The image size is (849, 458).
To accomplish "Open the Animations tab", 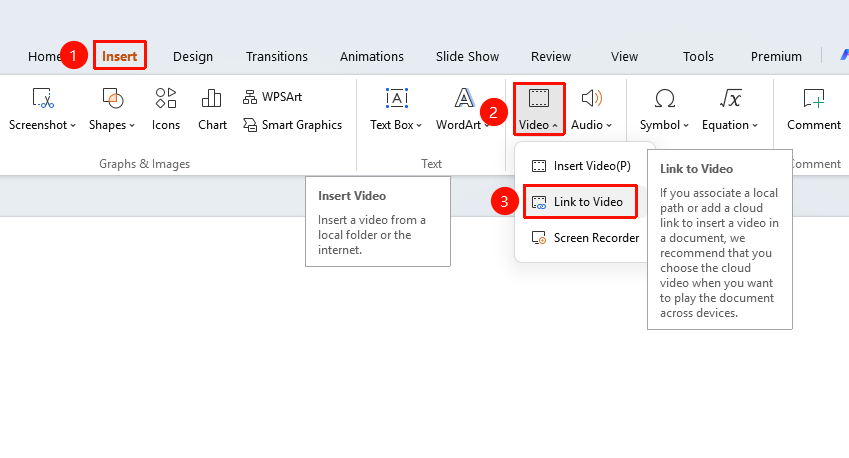I will coord(372,56).
